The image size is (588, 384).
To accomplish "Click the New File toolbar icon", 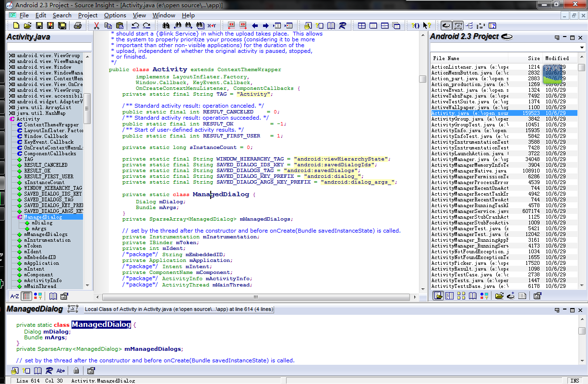I will click(x=16, y=25).
